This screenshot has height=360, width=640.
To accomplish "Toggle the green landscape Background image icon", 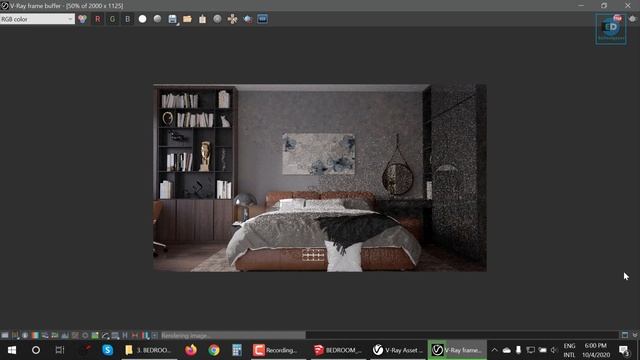I will (95, 336).
